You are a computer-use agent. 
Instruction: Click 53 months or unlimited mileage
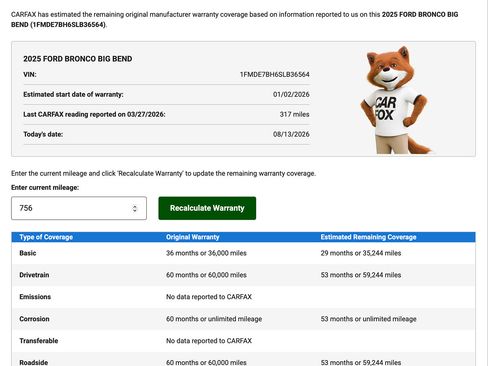click(x=368, y=319)
